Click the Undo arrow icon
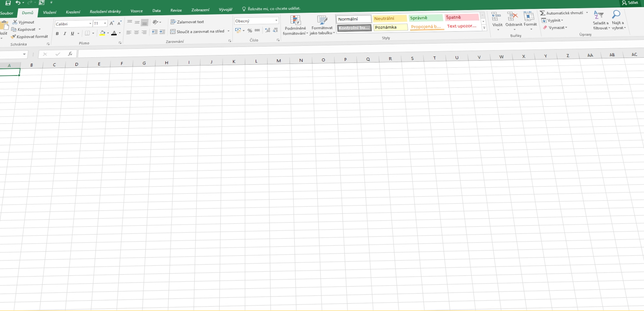 tap(18, 3)
